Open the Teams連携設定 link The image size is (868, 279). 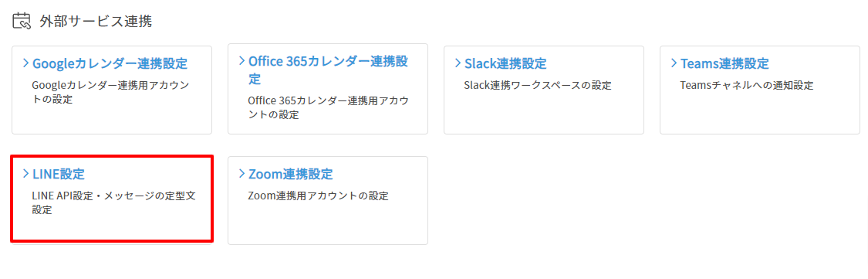[x=724, y=63]
